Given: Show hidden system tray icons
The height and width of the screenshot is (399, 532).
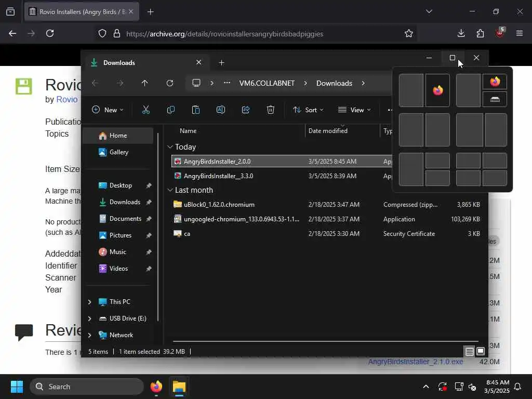Looking at the screenshot, I should [426, 387].
